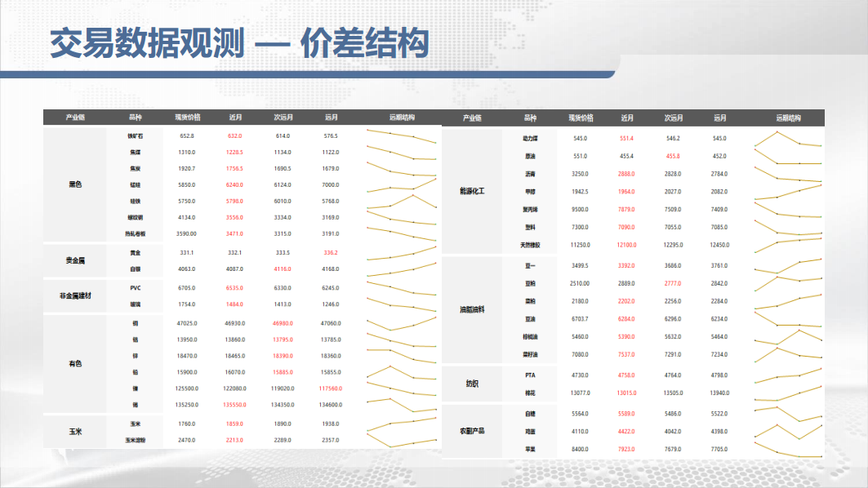
Task: Click the PVC product name
Action: point(136,288)
